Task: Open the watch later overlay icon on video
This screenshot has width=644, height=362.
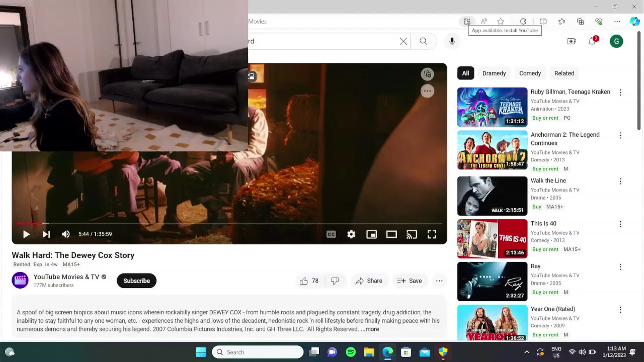Action: pos(427,74)
